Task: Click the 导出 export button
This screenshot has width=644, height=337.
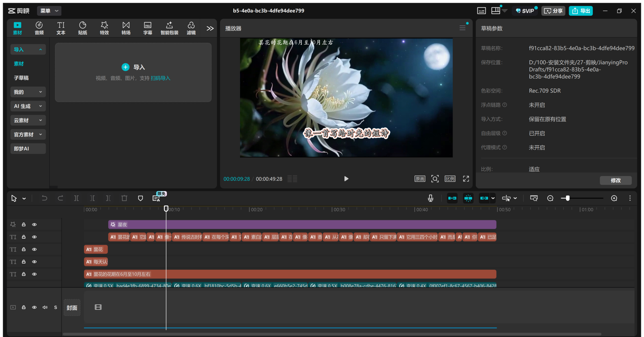Action: (x=581, y=11)
